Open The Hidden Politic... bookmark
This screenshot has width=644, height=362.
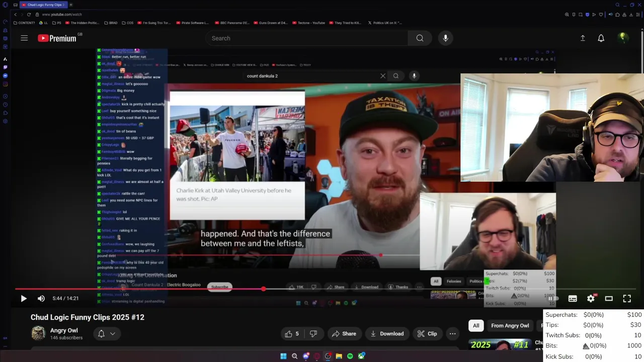[x=82, y=23]
